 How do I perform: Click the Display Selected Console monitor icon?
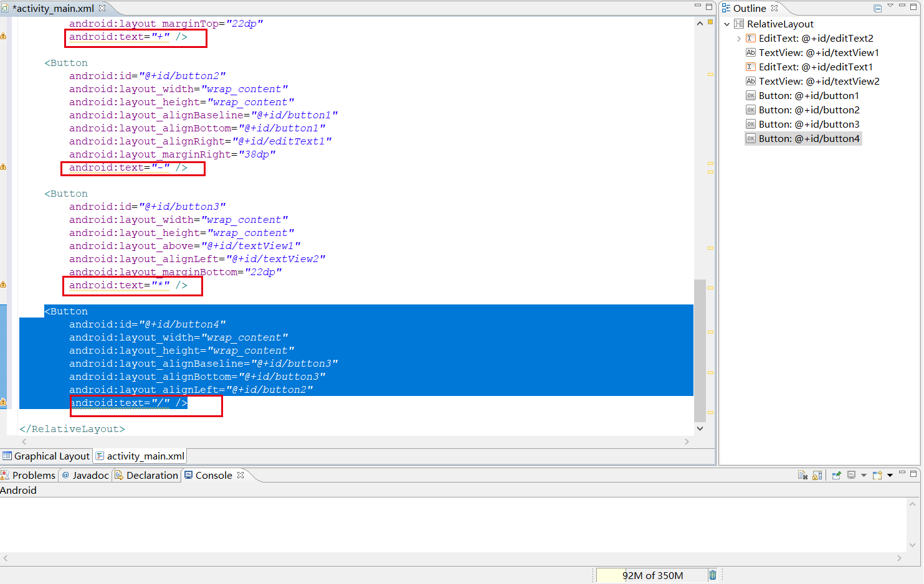[851, 475]
